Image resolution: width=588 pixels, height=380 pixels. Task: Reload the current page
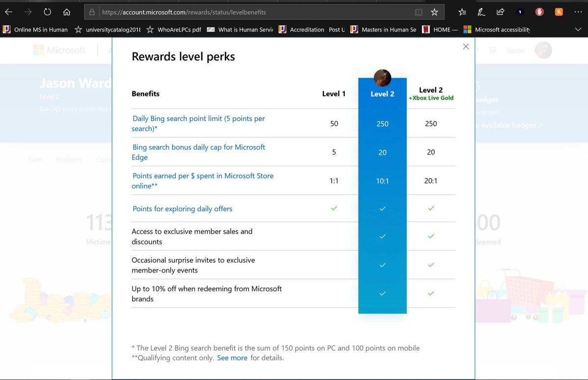pos(48,12)
